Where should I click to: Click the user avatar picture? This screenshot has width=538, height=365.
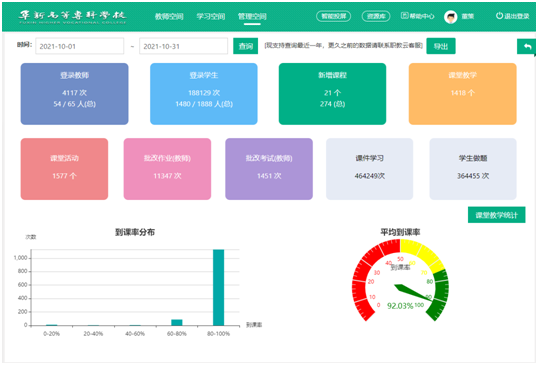click(451, 16)
